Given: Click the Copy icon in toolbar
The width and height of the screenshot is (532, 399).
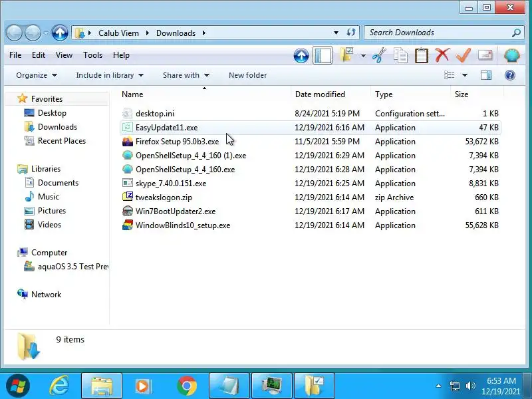Looking at the screenshot, I should click(x=400, y=55).
